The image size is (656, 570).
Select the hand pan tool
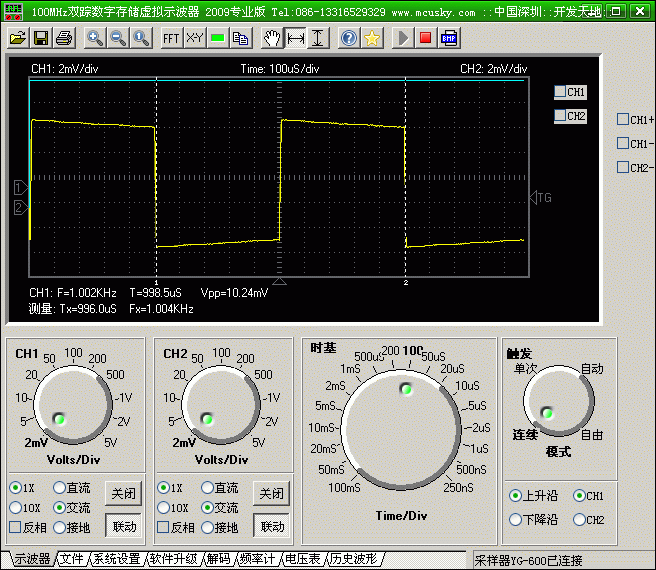coord(272,39)
